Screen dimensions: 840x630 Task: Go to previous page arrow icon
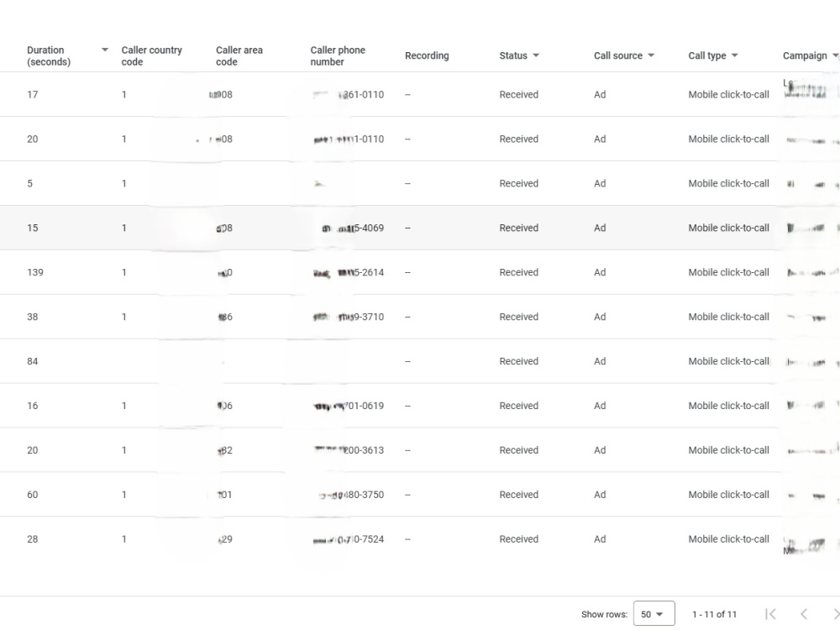point(804,614)
